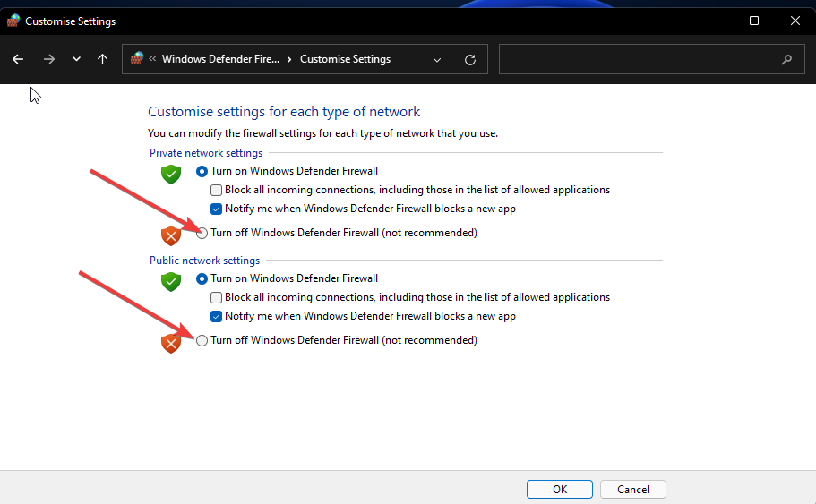Image resolution: width=816 pixels, height=504 pixels.
Task: Click into the search box
Action: point(651,59)
